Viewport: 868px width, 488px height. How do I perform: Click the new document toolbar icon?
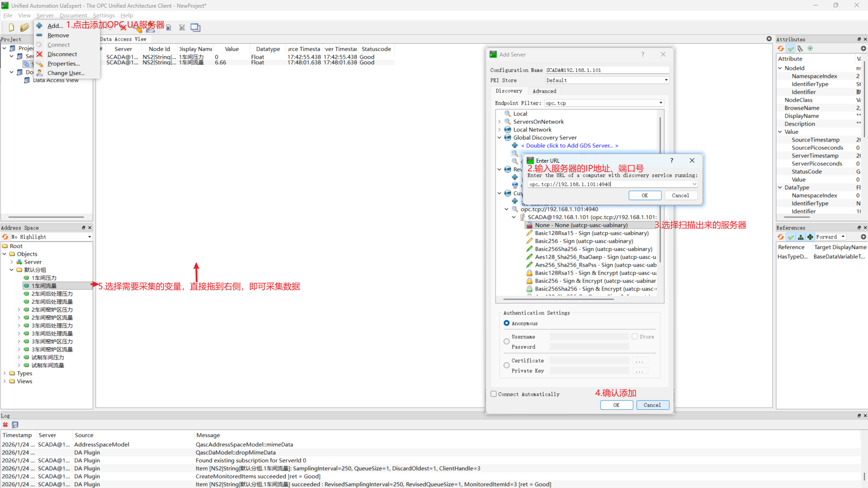[11, 28]
